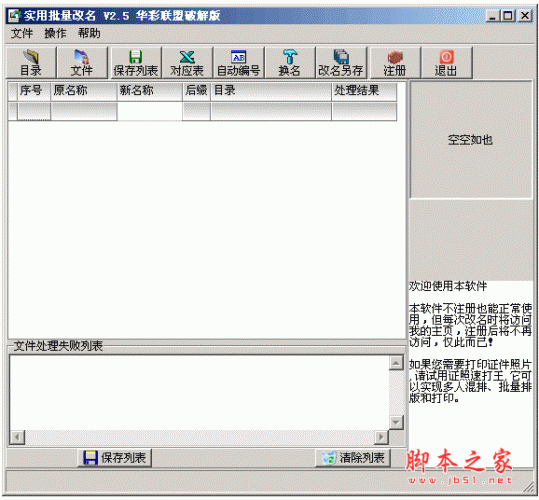Click the app icon in the title bar
This screenshot has width=539, height=500.
pyautogui.click(x=14, y=15)
